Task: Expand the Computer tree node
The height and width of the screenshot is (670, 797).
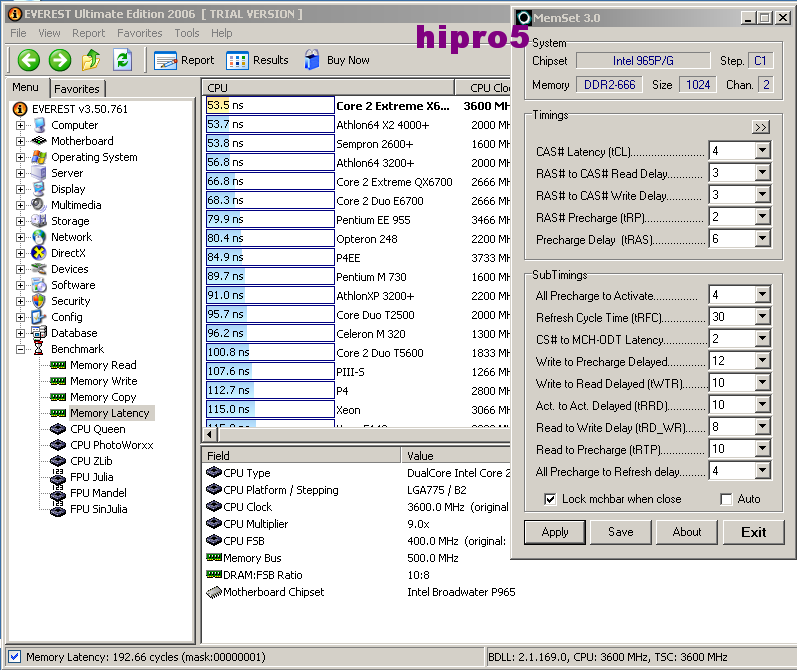Action: (x=20, y=125)
